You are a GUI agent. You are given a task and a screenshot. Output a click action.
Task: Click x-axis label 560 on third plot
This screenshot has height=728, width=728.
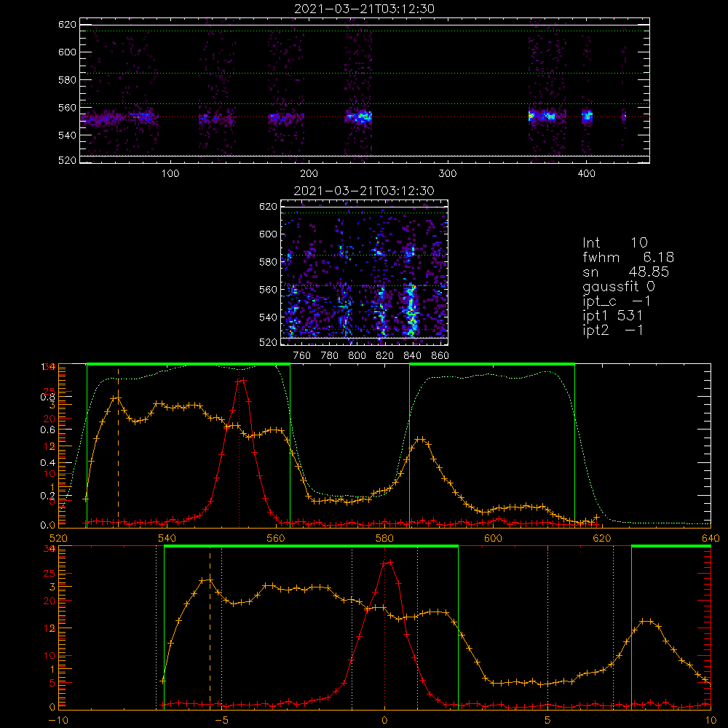click(276, 538)
